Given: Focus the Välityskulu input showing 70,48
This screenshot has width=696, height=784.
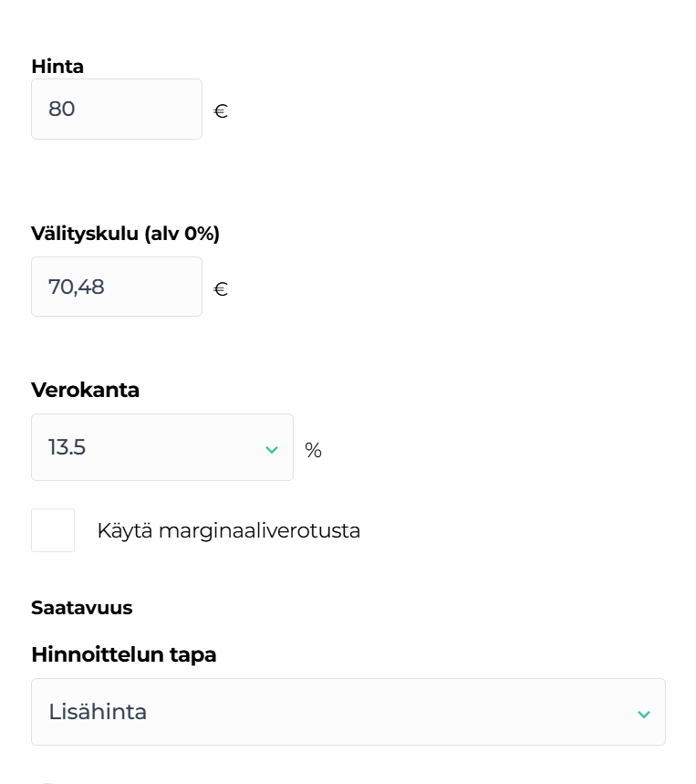Looking at the screenshot, I should pos(117,287).
